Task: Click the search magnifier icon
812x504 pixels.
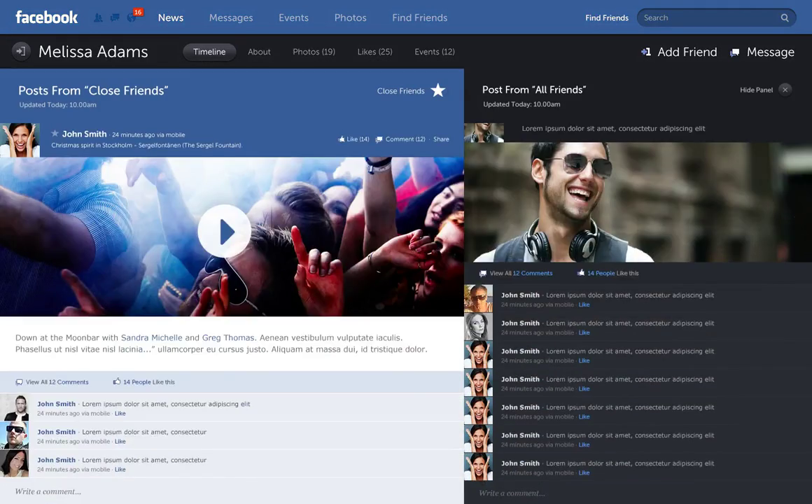Action: (785, 17)
